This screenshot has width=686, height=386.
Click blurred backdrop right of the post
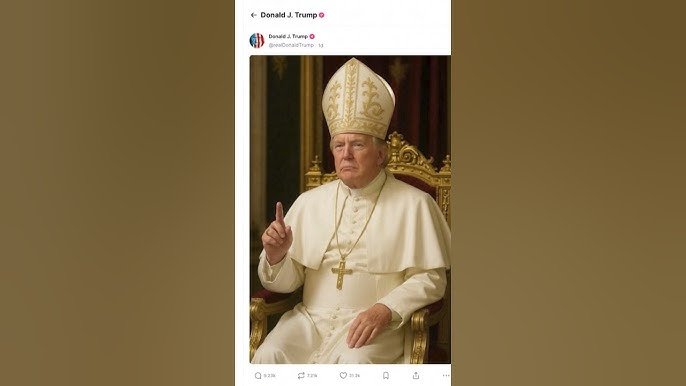click(569, 193)
